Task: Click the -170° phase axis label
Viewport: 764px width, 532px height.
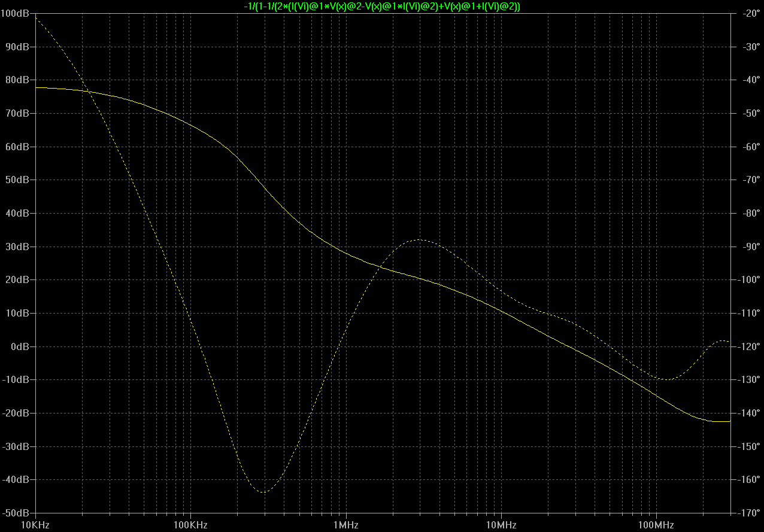Action: tap(749, 513)
